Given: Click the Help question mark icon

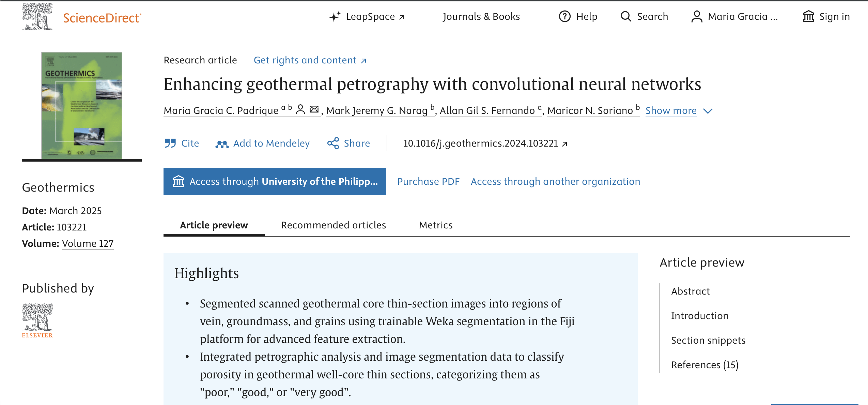Looking at the screenshot, I should (x=564, y=16).
